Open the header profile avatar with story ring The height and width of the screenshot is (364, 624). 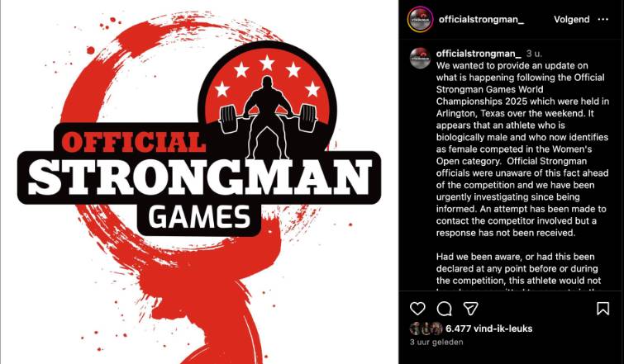click(x=420, y=19)
